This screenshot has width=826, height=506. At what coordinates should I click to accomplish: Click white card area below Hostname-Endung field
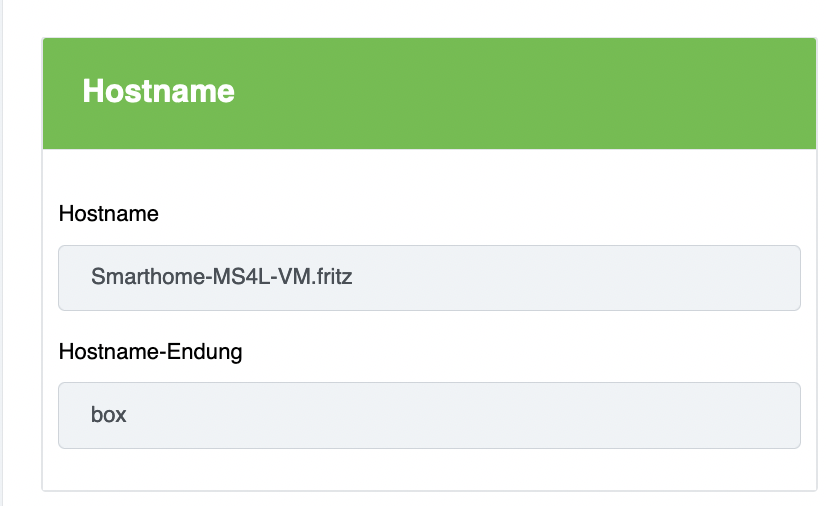pyautogui.click(x=429, y=469)
